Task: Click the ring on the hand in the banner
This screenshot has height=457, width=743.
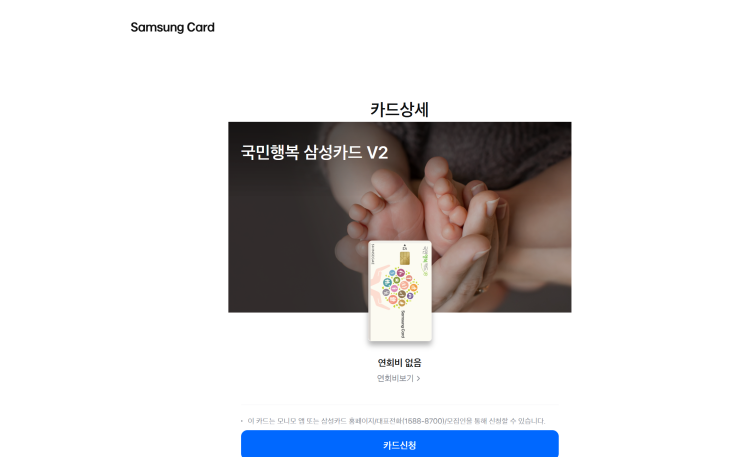Action: [x=481, y=290]
